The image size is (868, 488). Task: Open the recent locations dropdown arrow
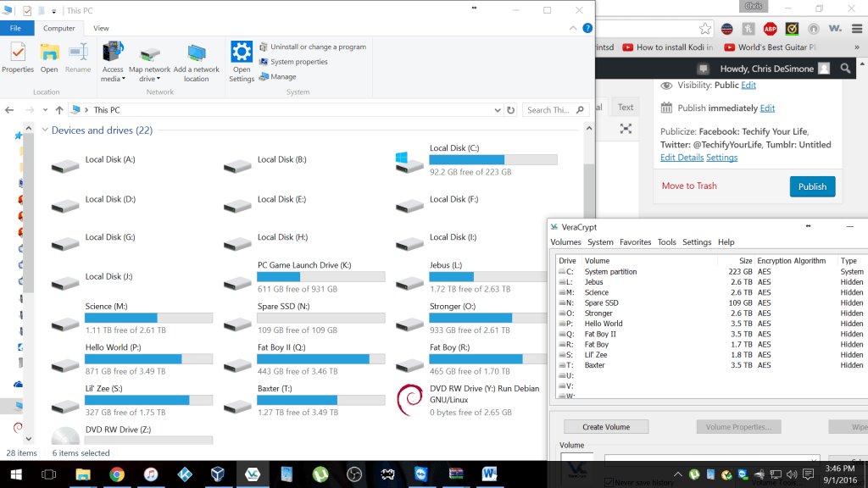(45, 110)
